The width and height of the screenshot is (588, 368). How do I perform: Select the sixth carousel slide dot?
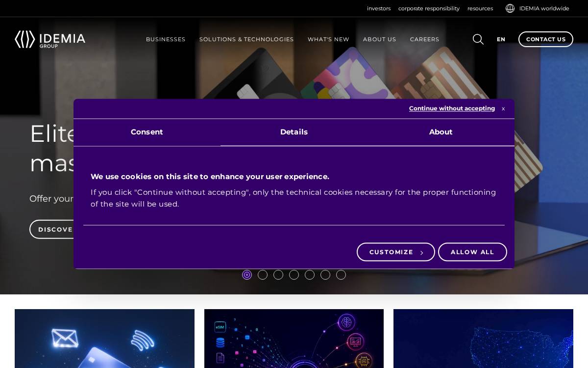(x=325, y=275)
